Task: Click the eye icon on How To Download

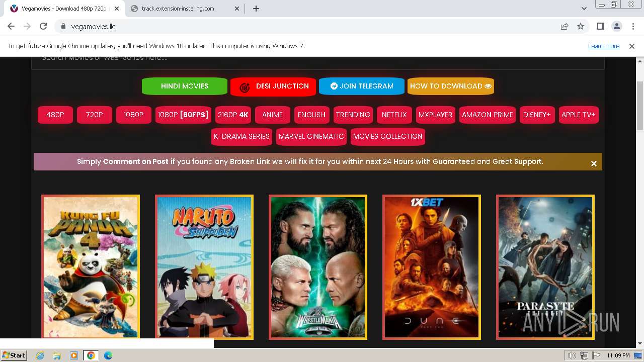Action: (488, 86)
